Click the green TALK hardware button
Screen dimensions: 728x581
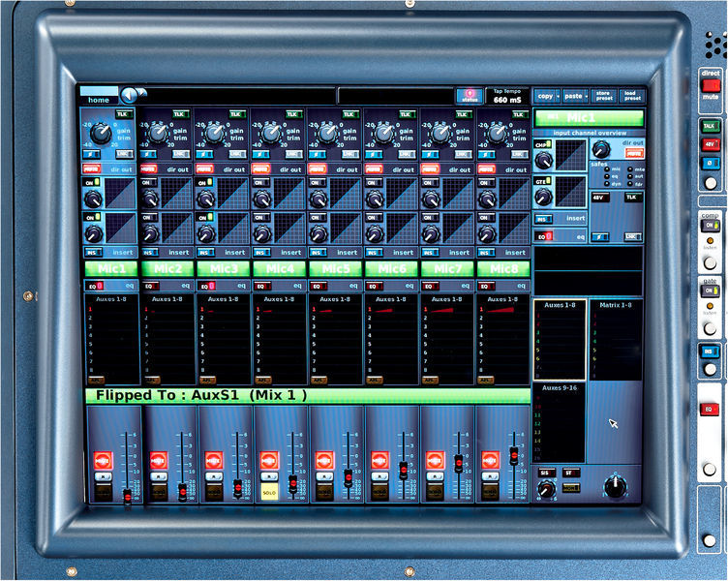710,126
